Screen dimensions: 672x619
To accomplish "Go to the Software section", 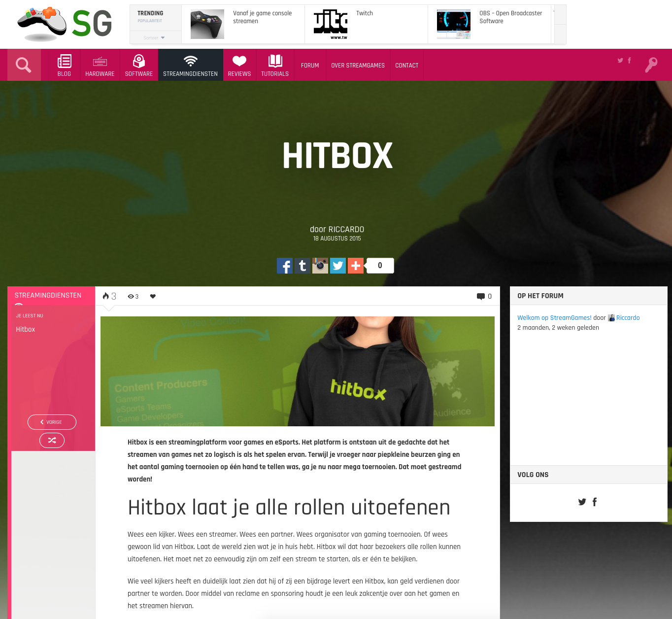I will 139,65.
